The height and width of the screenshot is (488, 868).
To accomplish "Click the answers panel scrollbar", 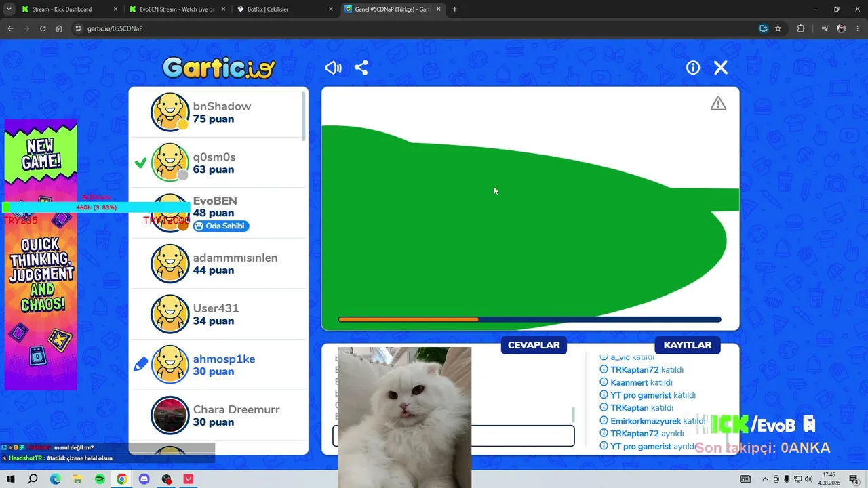I will 574,415.
